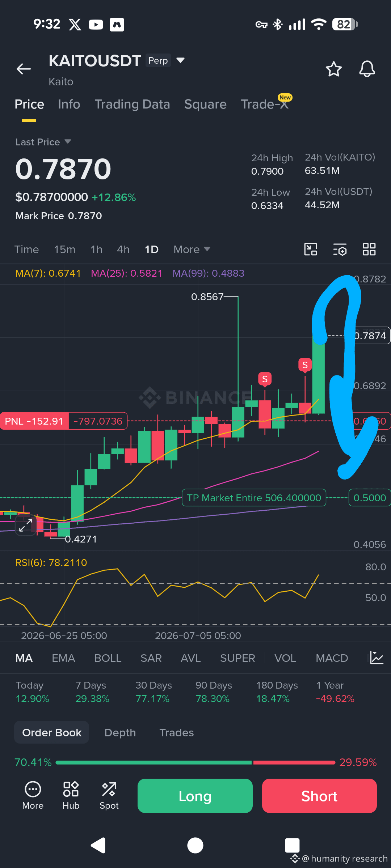Switch to Price tab
This screenshot has height=868, width=391.
tap(29, 105)
